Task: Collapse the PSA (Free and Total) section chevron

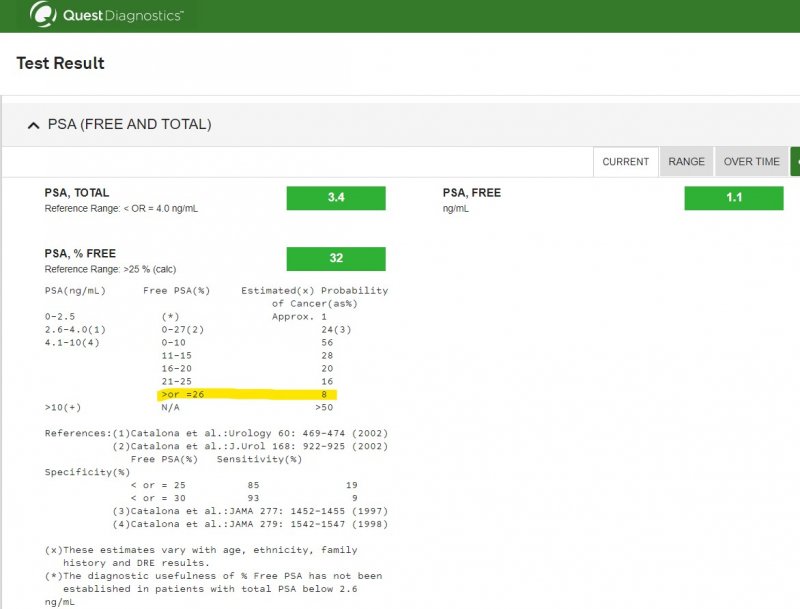Action: click(x=33, y=125)
